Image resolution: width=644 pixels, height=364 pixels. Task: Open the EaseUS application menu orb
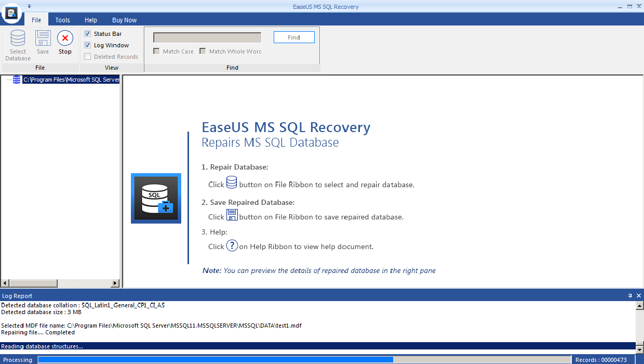coord(11,13)
